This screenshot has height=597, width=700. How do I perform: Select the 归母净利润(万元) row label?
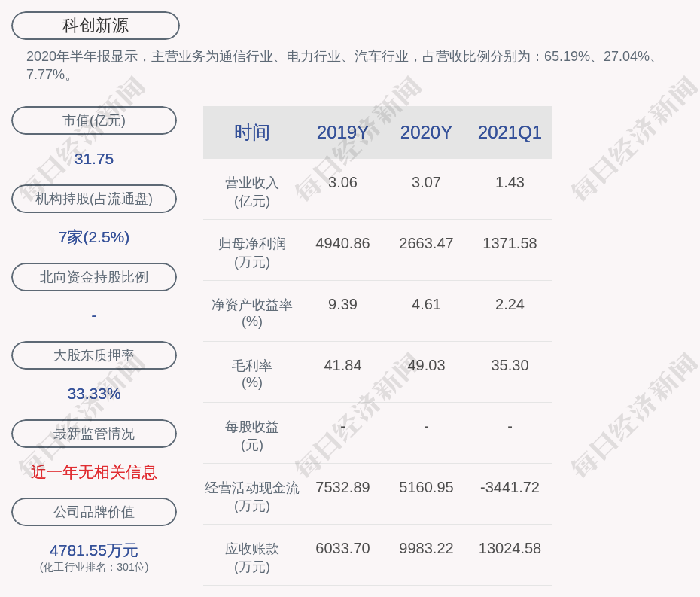coord(252,253)
